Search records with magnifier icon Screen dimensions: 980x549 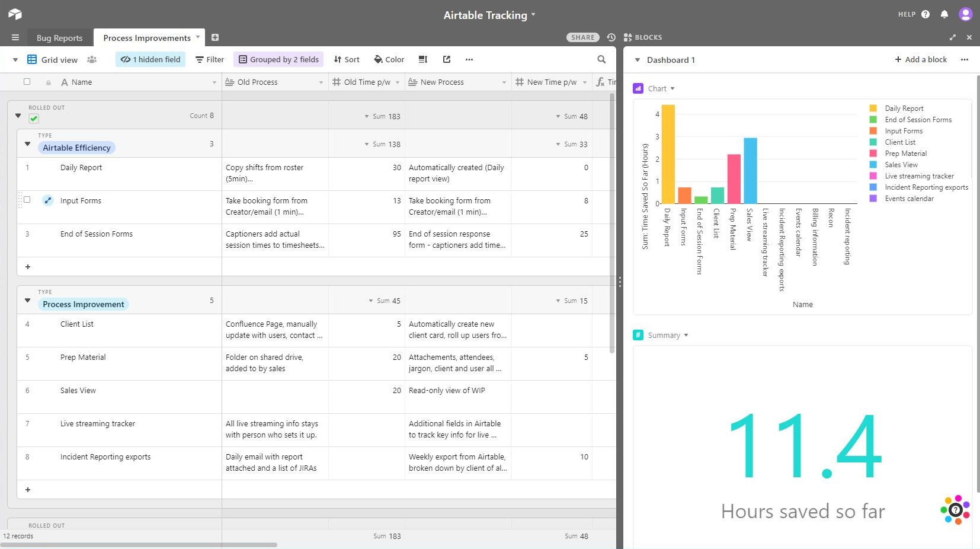(601, 59)
